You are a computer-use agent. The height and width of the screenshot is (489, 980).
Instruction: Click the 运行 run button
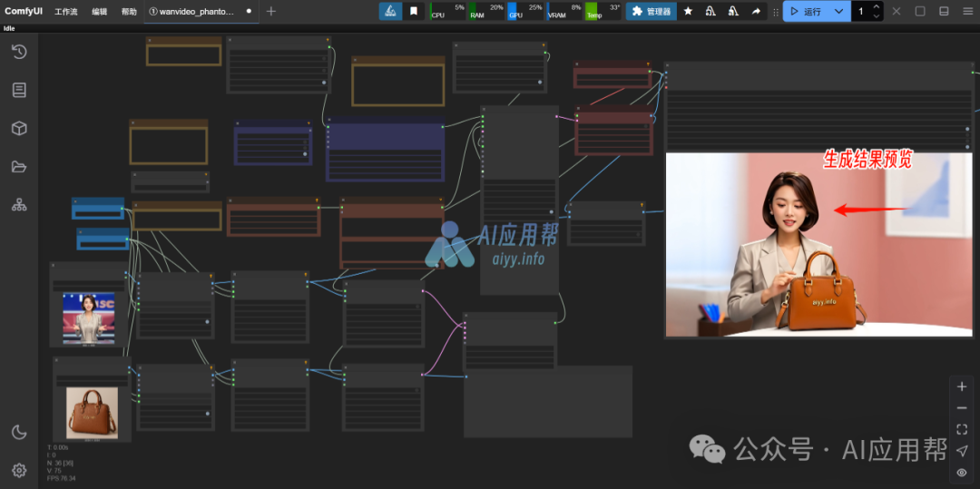[806, 11]
